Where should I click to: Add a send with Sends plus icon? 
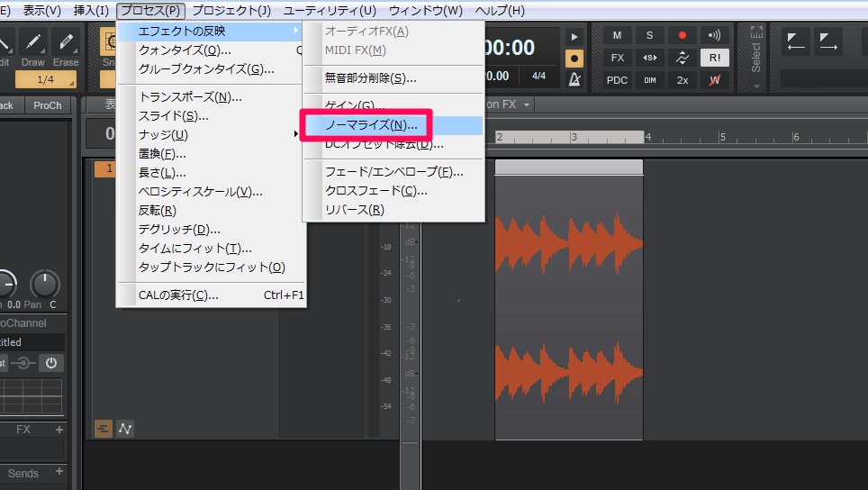pos(59,472)
